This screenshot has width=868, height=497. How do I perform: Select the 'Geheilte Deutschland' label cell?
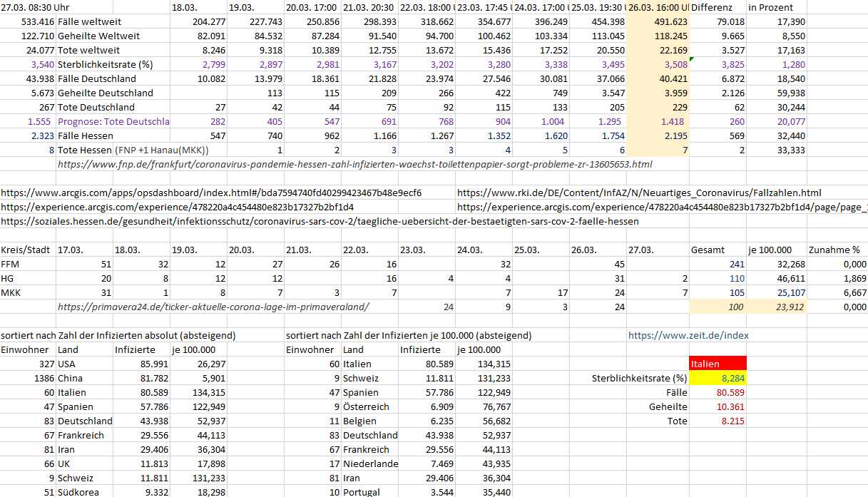click(105, 93)
